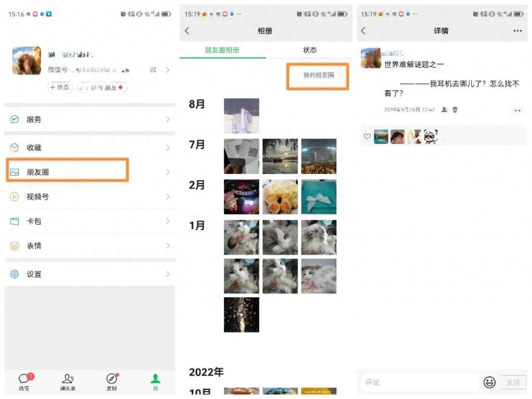Open the 服务 services row
The width and height of the screenshot is (532, 399).
point(89,119)
